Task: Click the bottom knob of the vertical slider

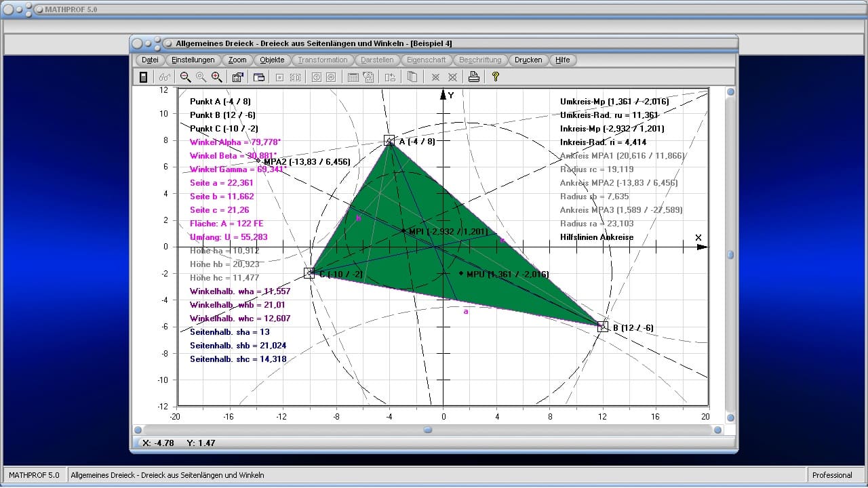Action: 730,418
